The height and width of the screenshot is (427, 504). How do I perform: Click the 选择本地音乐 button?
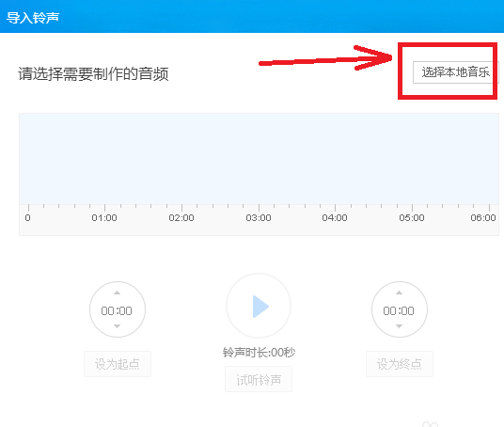click(x=456, y=72)
